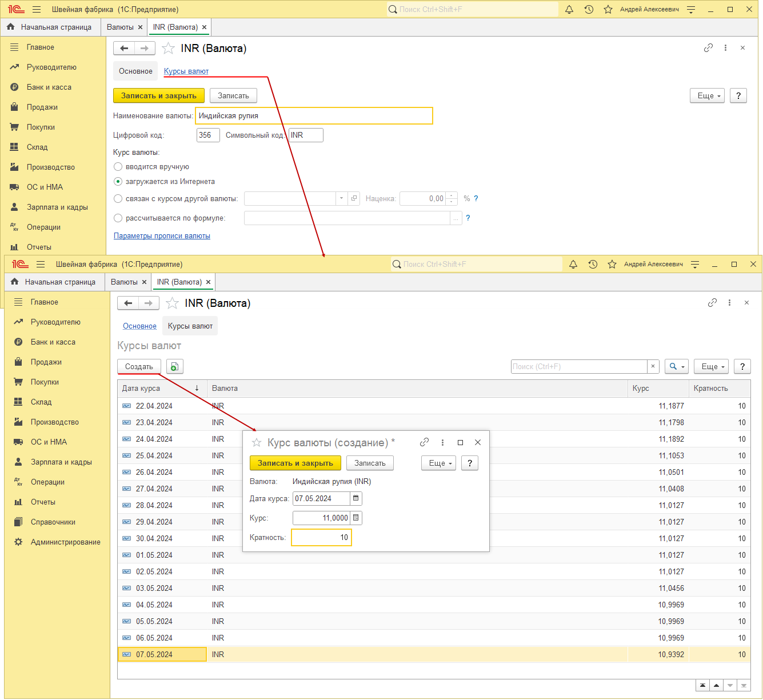Image resolution: width=763 pixels, height=700 pixels.
Task: Jump to list end with the bottom arrow
Action: [744, 685]
